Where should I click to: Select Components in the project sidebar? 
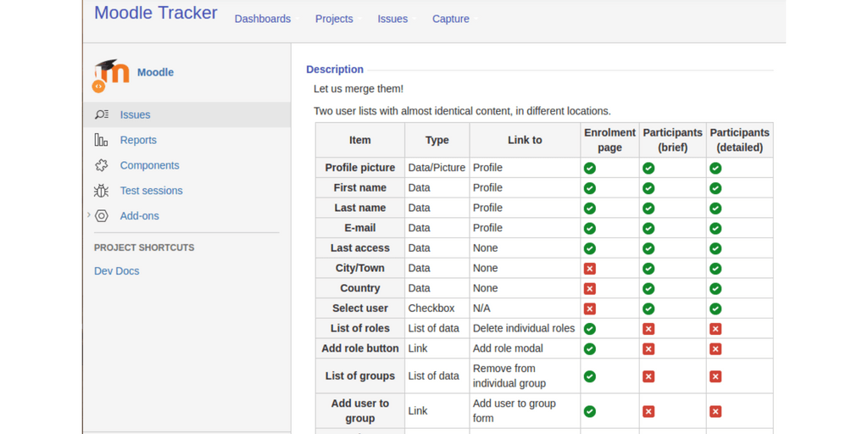click(149, 165)
